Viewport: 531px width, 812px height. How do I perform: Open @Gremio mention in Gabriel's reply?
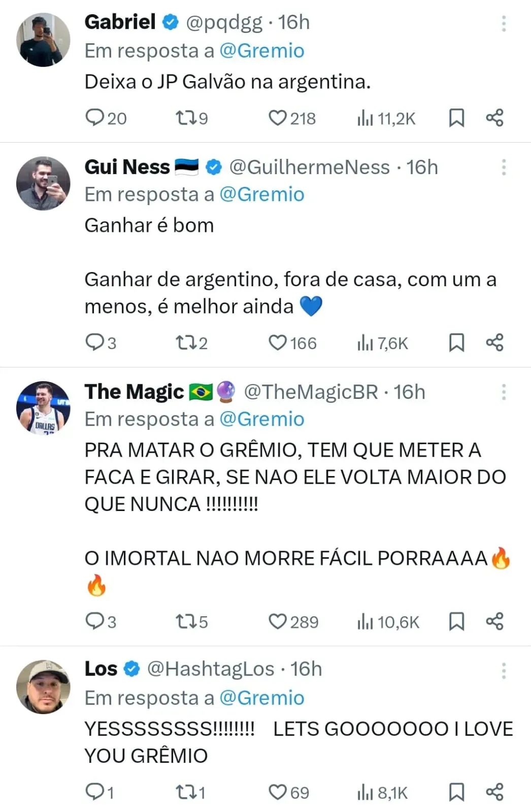pos(262,51)
